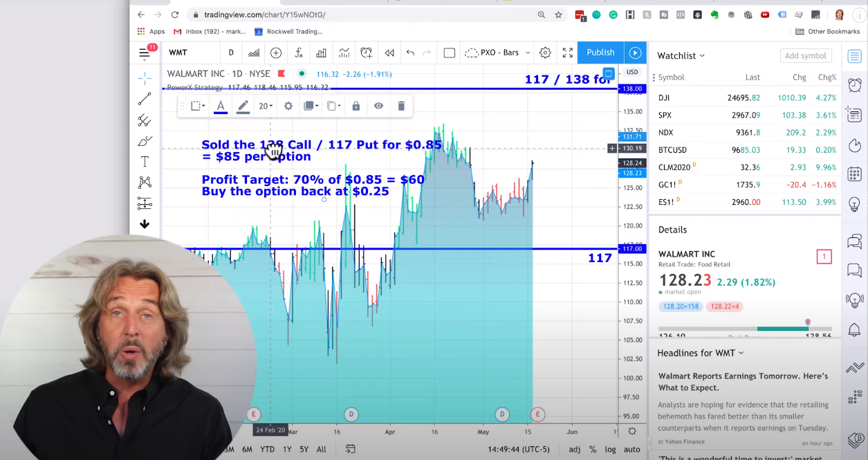Viewport: 868px width, 460px height.
Task: Click Compare or add symbol plus icon
Action: 276,53
